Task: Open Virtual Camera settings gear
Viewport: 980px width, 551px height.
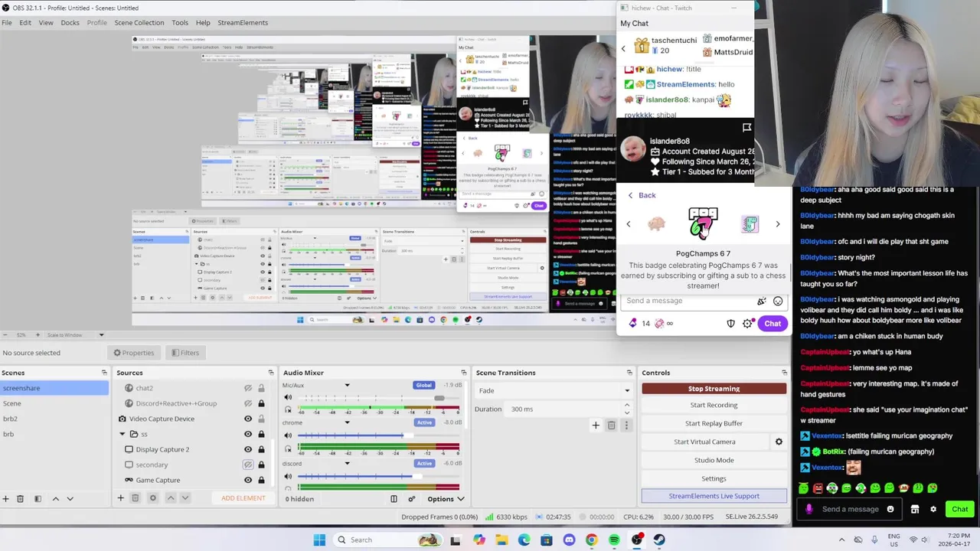Action: [779, 442]
